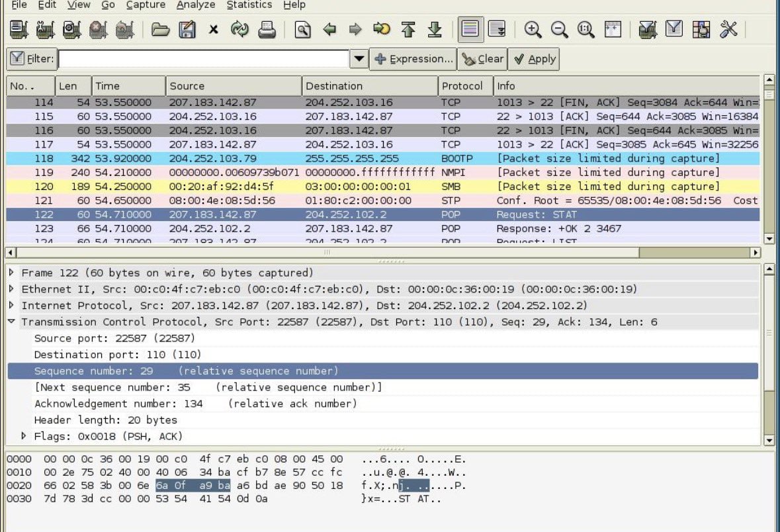780x532 pixels.
Task: Open the Capture menu
Action: [x=146, y=5]
